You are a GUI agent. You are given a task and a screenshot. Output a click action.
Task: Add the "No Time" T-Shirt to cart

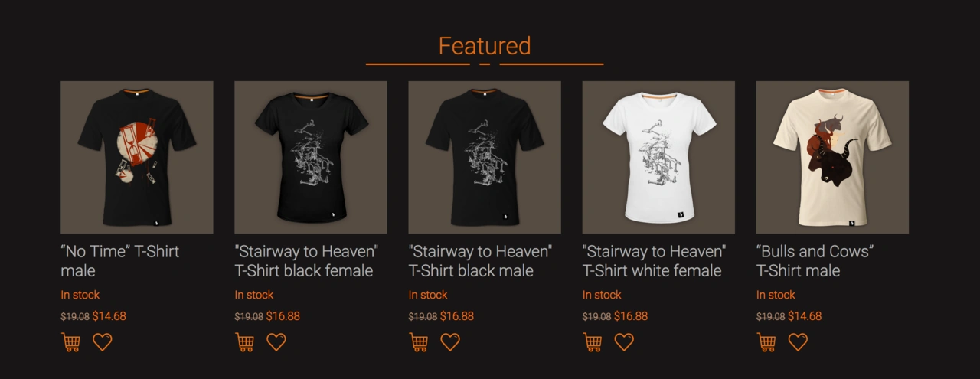pos(71,342)
